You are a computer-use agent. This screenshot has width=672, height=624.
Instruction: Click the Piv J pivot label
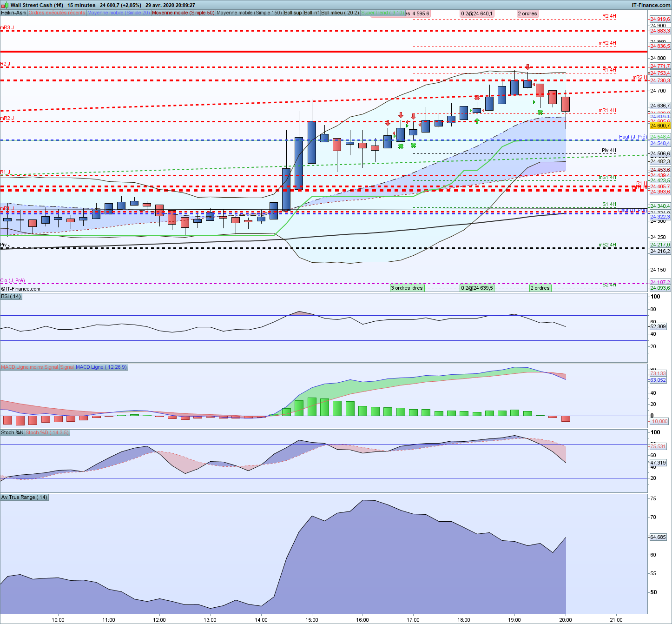pyautogui.click(x=6, y=245)
